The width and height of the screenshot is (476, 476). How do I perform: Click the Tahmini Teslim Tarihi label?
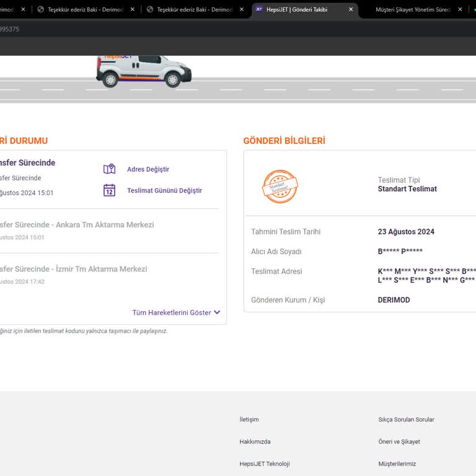pos(286,232)
